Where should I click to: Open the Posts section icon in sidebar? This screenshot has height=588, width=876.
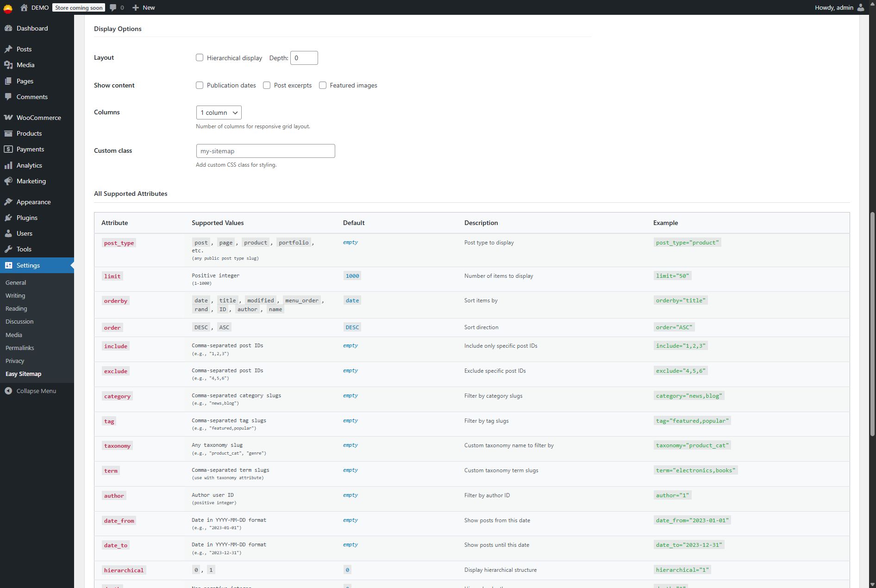9,49
